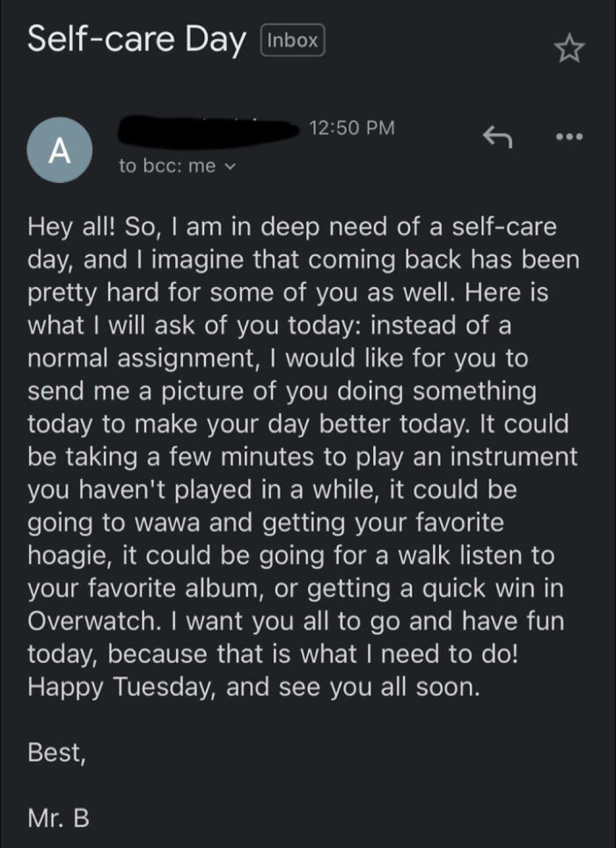Screen dimensions: 616x848
Task: Tap the more options icon beside reply
Action: pyautogui.click(x=569, y=135)
